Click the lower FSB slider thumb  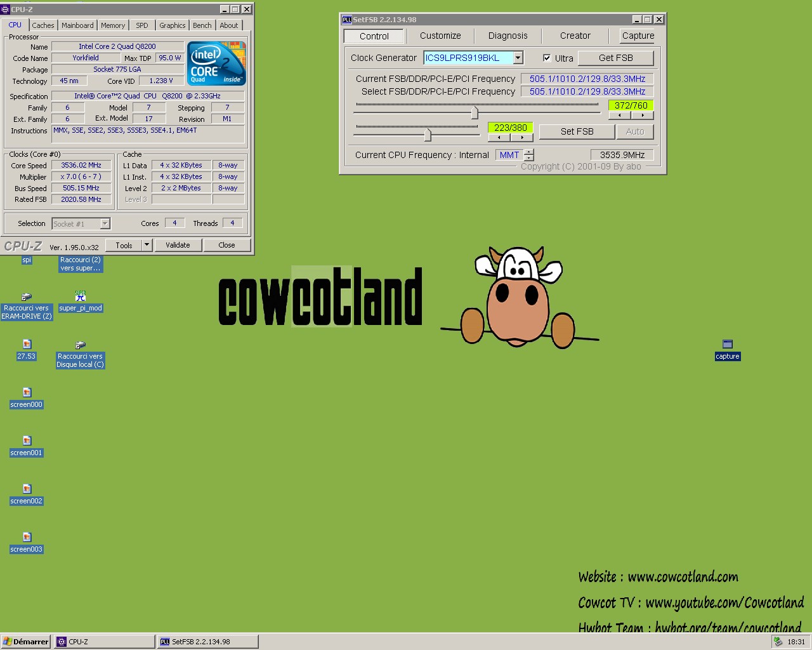pos(428,135)
